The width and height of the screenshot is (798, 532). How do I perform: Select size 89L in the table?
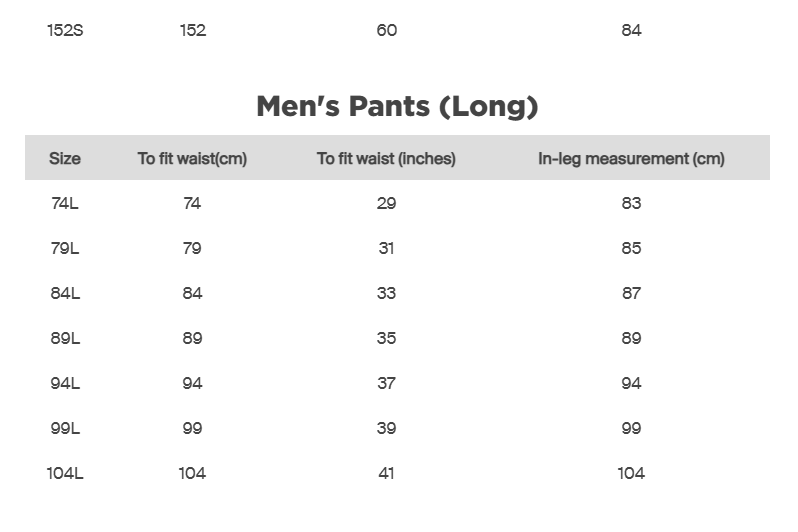65,338
